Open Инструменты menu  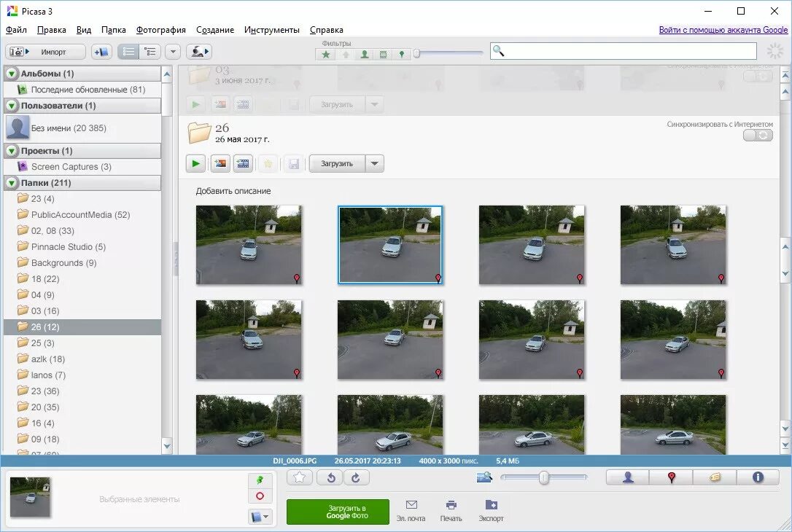(x=272, y=30)
